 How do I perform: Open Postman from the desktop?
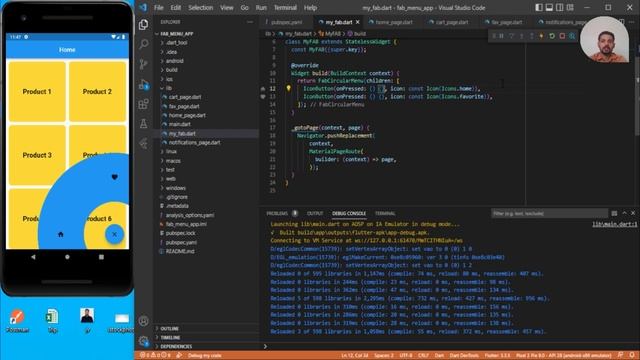[17, 321]
